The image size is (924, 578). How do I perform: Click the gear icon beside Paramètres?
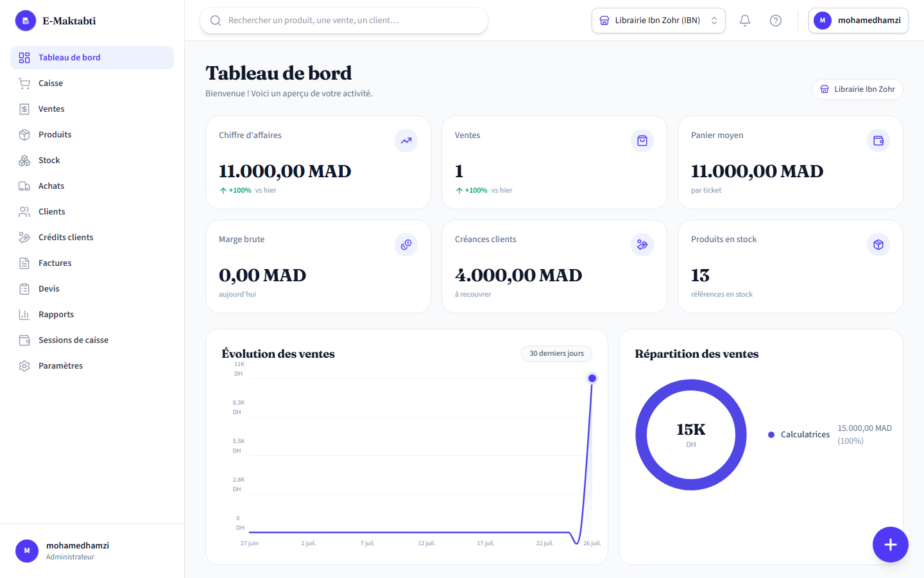point(24,366)
